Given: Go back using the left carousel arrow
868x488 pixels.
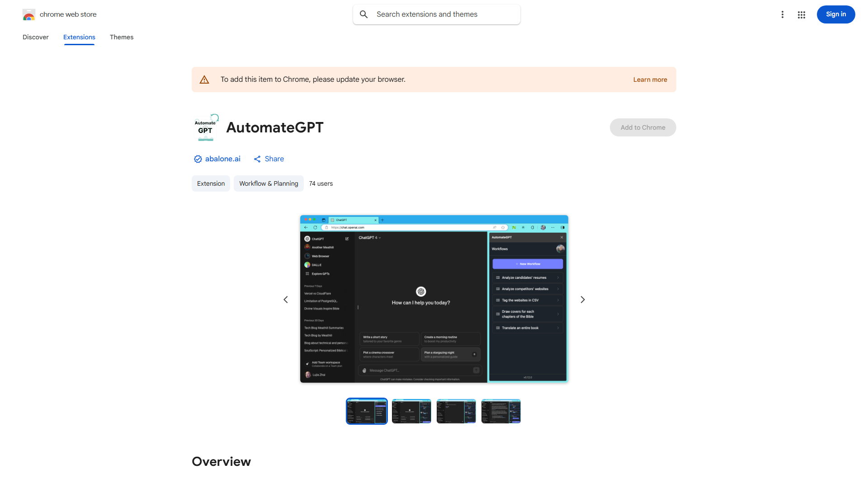Looking at the screenshot, I should point(285,299).
